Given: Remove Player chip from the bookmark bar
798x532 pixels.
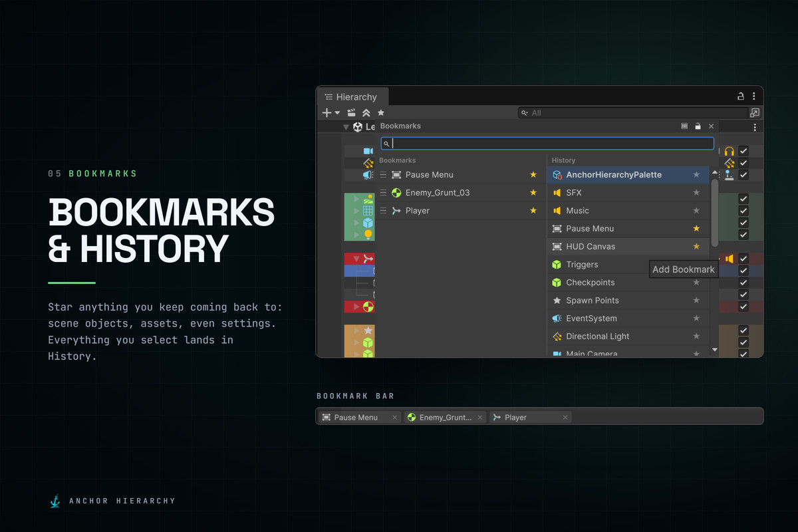Looking at the screenshot, I should (565, 418).
